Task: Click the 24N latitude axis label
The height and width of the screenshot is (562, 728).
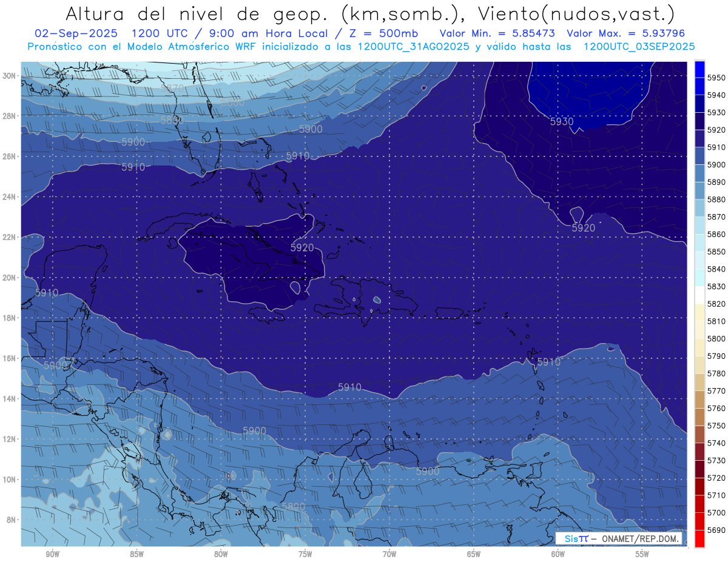Action: pyautogui.click(x=9, y=197)
